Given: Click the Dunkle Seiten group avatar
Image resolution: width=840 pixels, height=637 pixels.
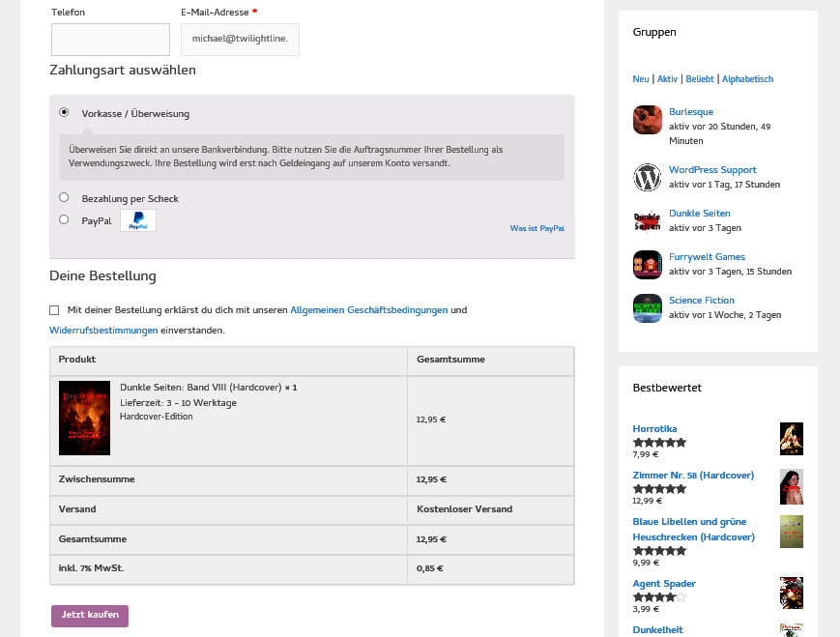Looking at the screenshot, I should [647, 221].
